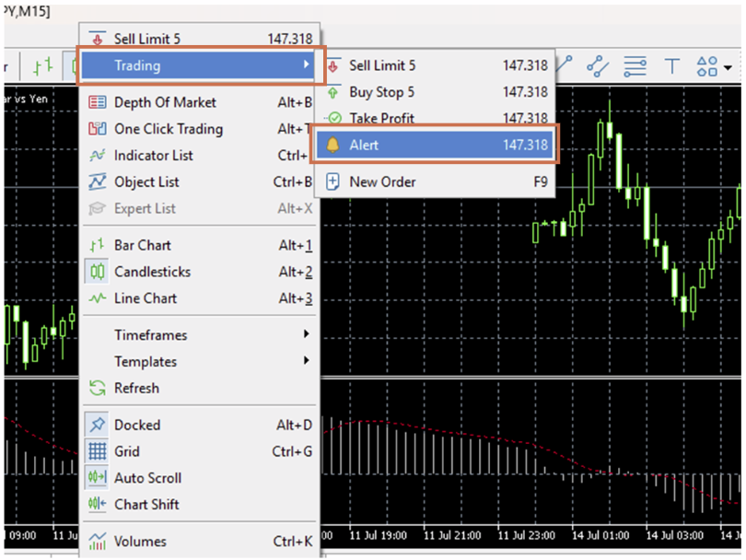This screenshot has width=746, height=560.
Task: Open the Object List entry
Action: pos(146,182)
